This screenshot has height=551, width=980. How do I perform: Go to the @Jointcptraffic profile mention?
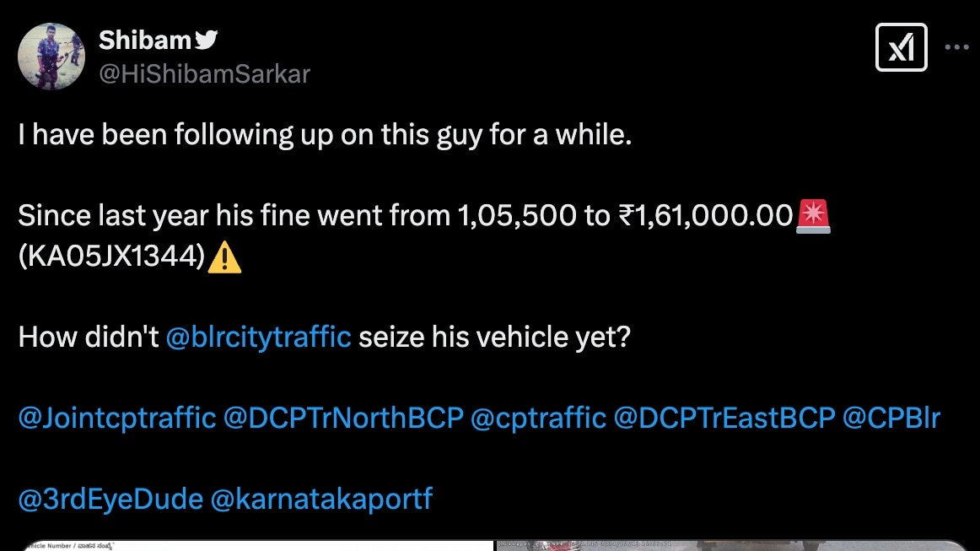[x=116, y=418]
